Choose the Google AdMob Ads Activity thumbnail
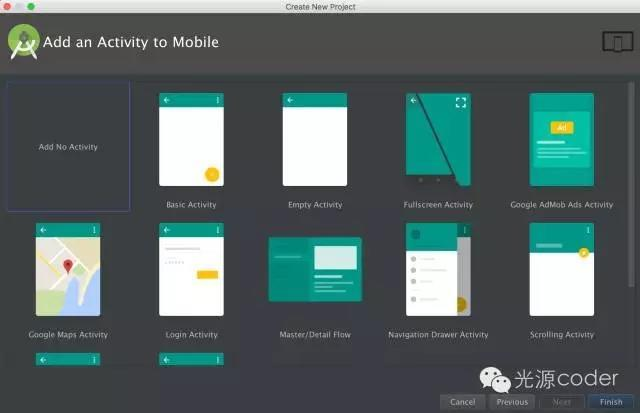The image size is (640, 413). pyautogui.click(x=562, y=140)
